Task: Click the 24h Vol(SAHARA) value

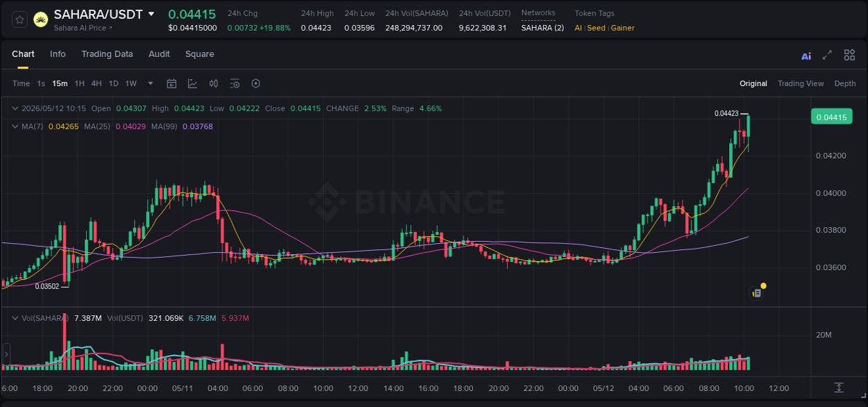Action: [x=414, y=28]
